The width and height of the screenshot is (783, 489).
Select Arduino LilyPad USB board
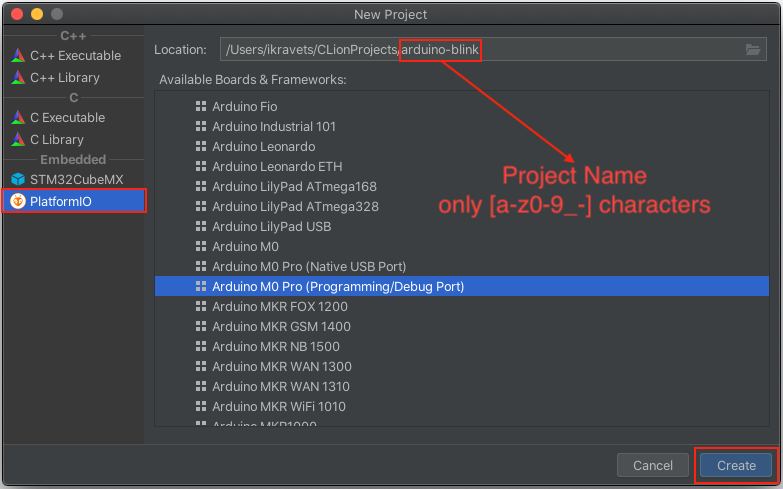tap(462, 226)
